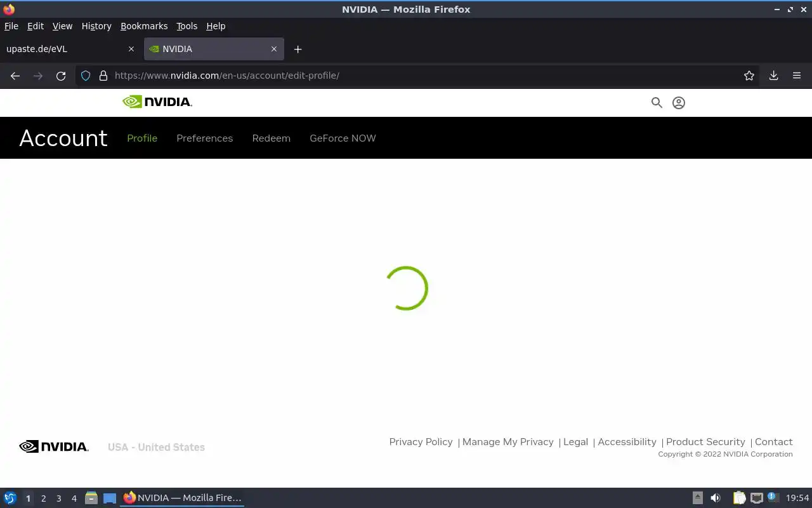Open the taskbar start menu icon
The image size is (812, 508).
click(10, 498)
